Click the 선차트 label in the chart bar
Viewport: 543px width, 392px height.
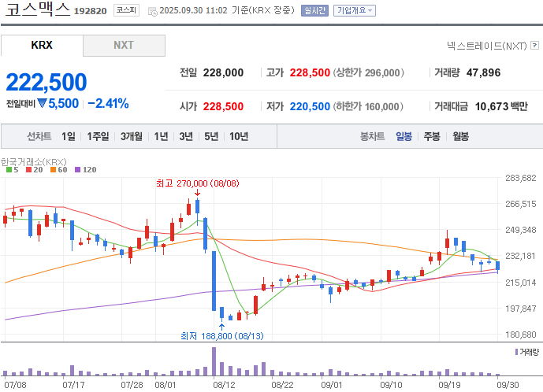pos(39,136)
